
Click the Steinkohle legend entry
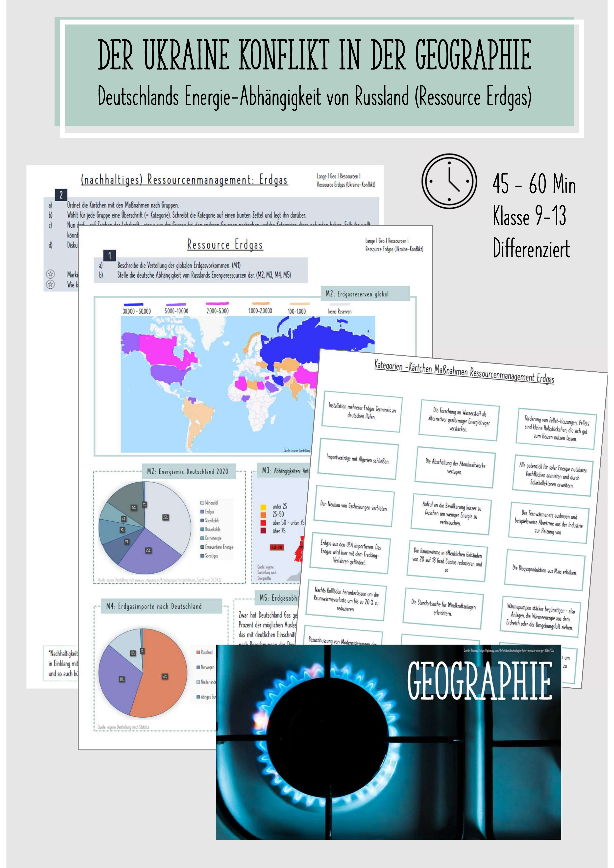click(210, 521)
